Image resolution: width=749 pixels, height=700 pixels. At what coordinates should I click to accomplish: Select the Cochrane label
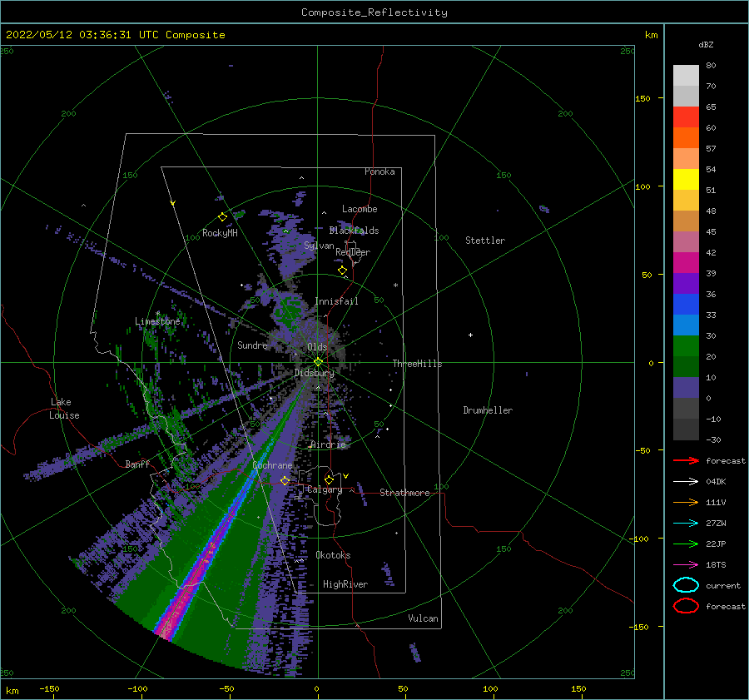click(272, 465)
